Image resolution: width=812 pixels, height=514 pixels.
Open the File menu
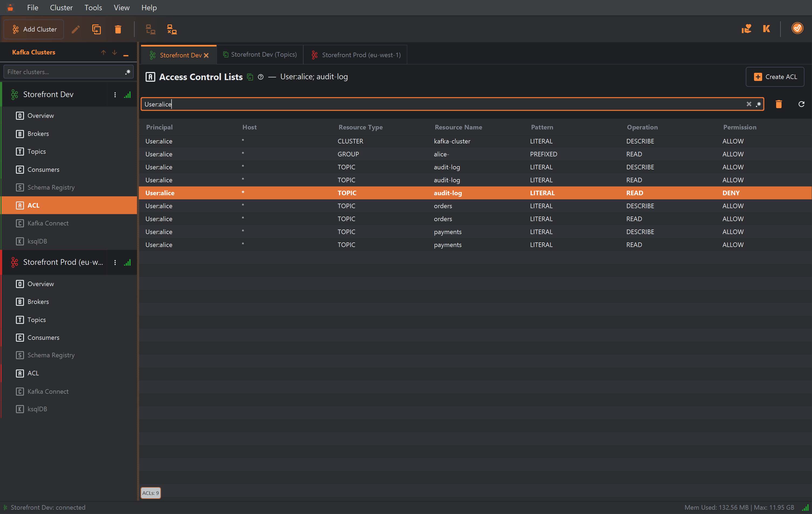click(33, 8)
